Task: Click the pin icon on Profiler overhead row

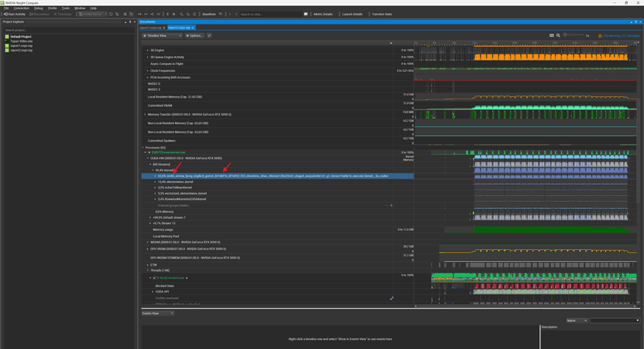Action: (392, 298)
